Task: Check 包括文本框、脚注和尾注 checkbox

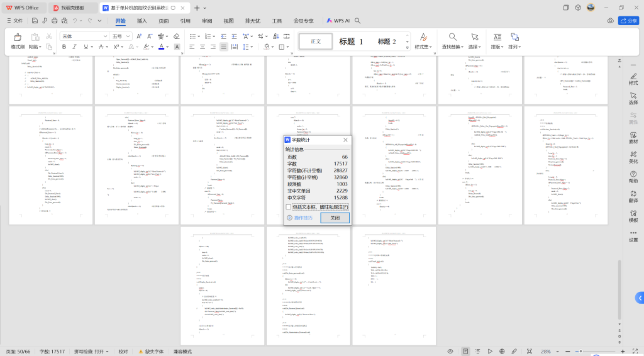Action: tap(288, 207)
